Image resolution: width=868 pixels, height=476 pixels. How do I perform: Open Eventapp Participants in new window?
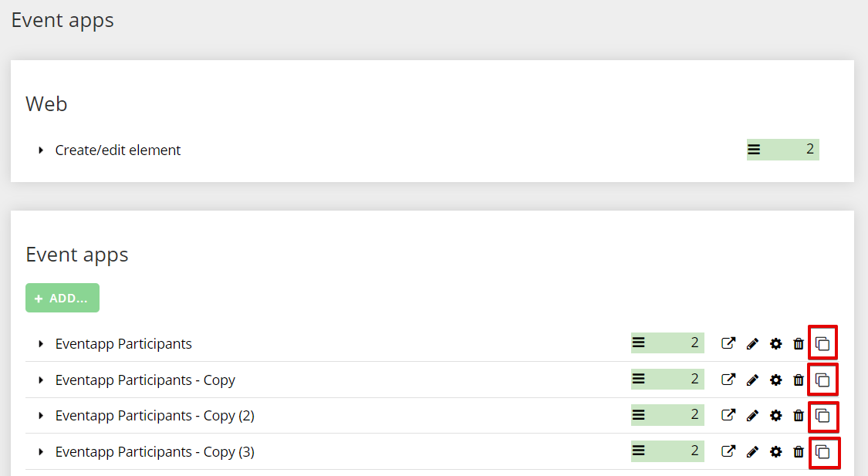728,344
